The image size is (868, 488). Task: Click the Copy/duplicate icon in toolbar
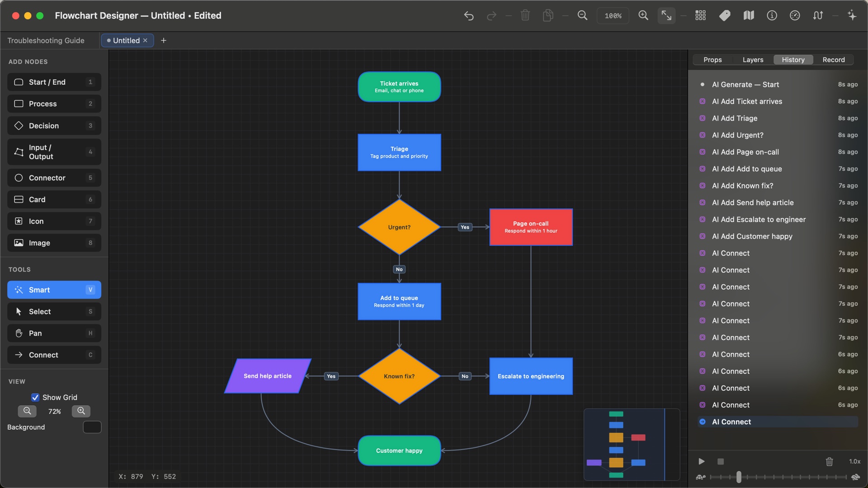(x=548, y=15)
